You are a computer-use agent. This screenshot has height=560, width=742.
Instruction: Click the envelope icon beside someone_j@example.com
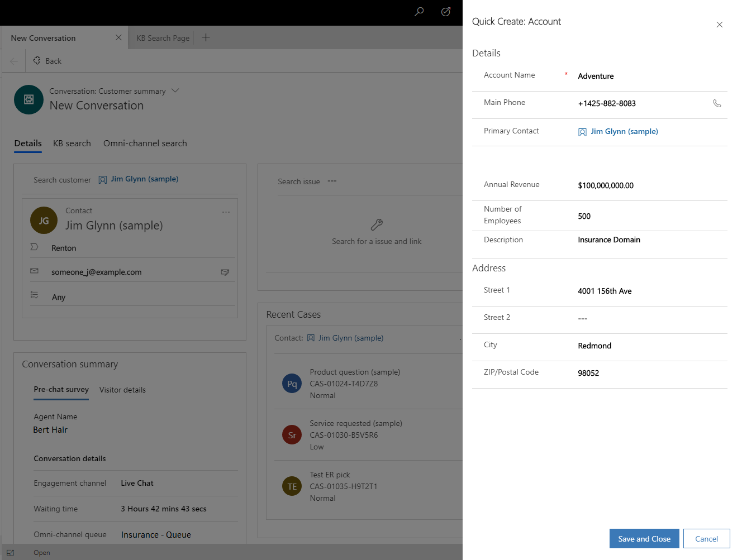click(34, 271)
